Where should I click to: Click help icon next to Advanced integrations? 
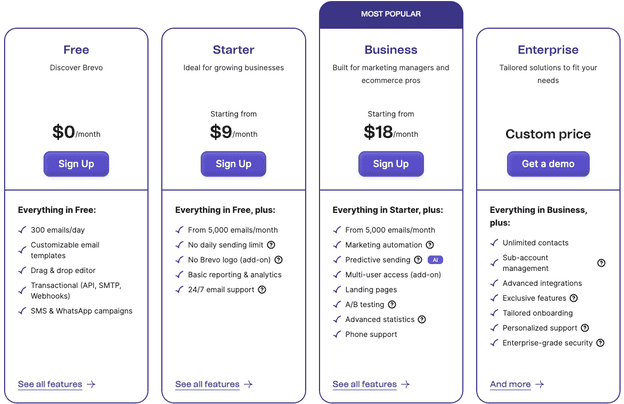click(x=586, y=283)
